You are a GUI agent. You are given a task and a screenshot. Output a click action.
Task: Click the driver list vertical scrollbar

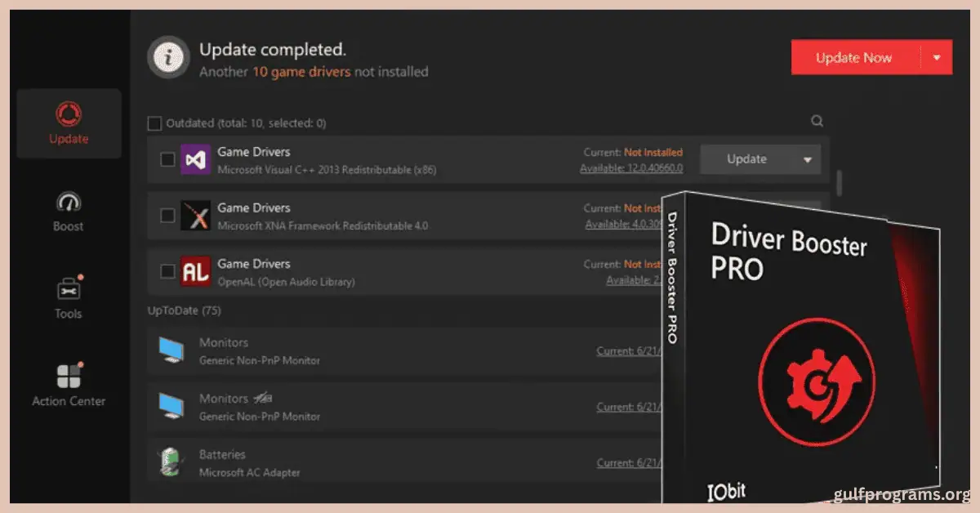click(x=839, y=182)
